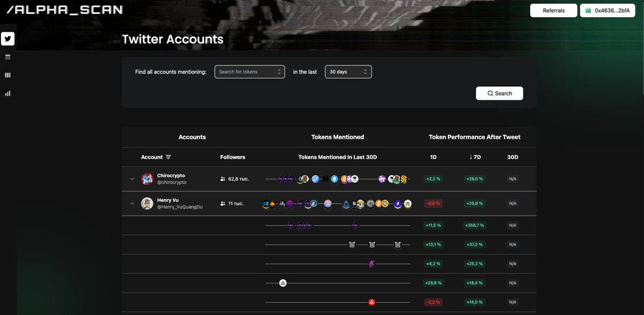Click the +11,5 % 1D value
Viewport: 644px width, 315px height.
[433, 225]
